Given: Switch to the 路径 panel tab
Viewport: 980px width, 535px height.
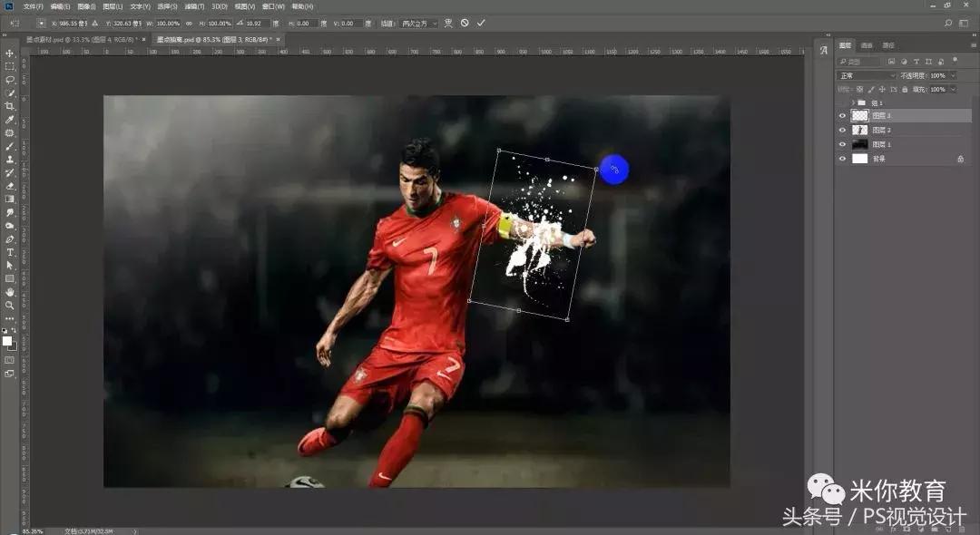Looking at the screenshot, I should click(888, 45).
